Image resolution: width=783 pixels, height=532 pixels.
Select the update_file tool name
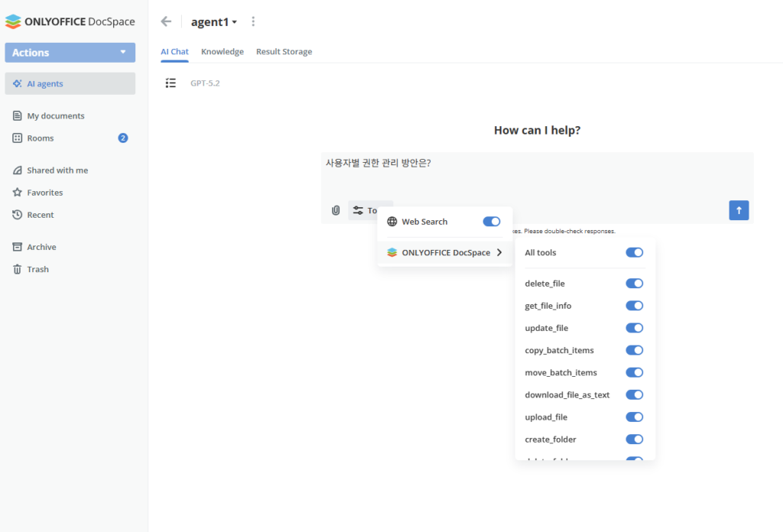coord(546,328)
